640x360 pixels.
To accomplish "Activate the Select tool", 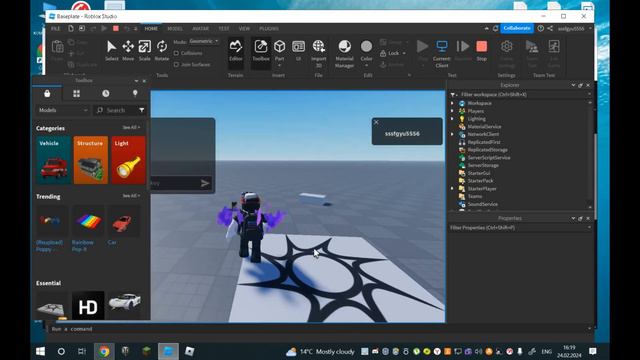I will tap(111, 50).
